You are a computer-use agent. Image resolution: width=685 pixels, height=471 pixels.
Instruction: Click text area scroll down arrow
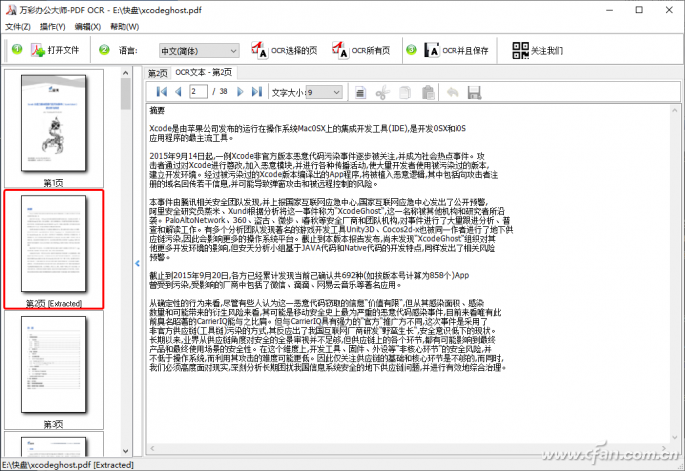pos(675,437)
